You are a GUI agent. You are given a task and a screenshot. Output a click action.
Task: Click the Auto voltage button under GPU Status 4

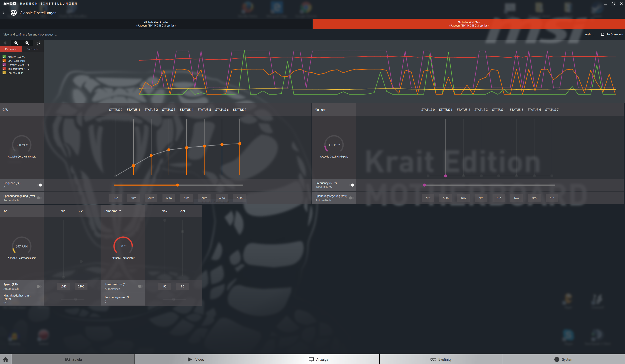coord(187,198)
